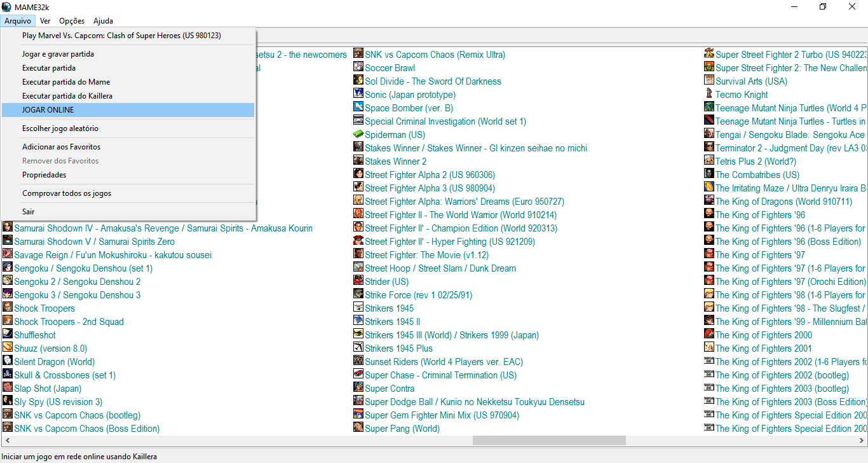This screenshot has width=868, height=463.
Task: Open the Ver menu
Action: (x=45, y=21)
